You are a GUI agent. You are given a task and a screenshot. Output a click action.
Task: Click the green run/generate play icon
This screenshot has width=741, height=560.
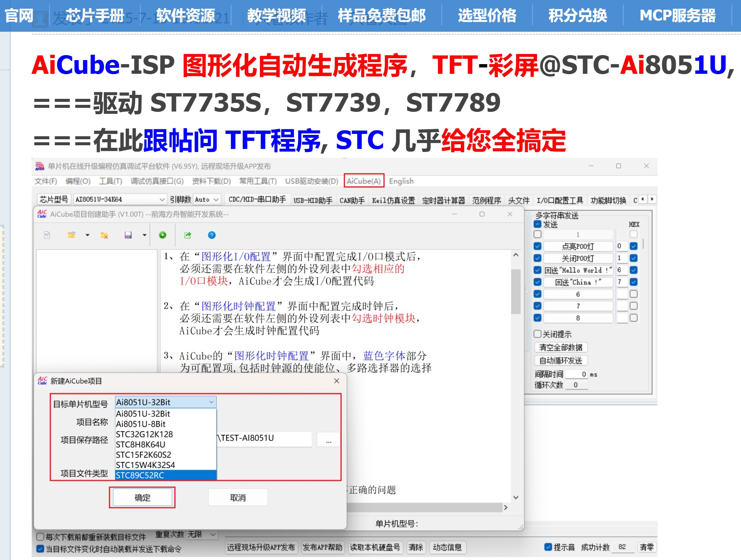pyautogui.click(x=163, y=235)
